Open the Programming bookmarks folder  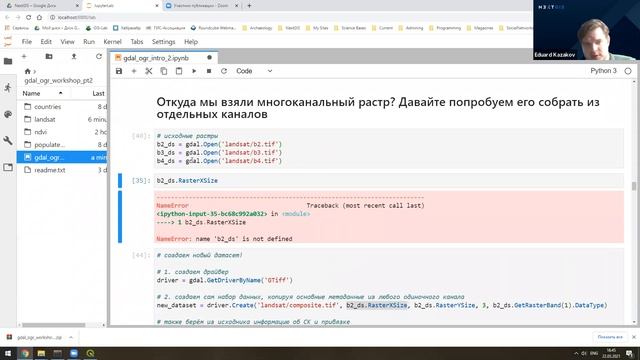(444, 28)
